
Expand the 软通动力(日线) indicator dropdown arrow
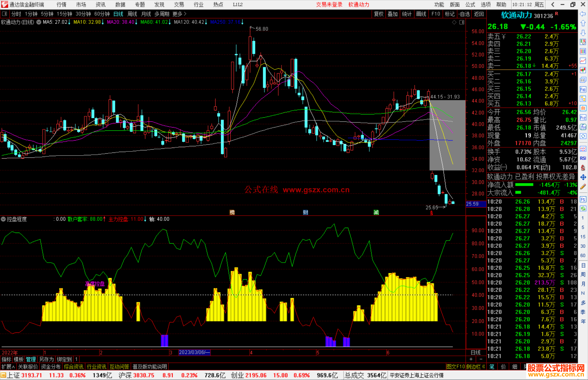point(39,22)
